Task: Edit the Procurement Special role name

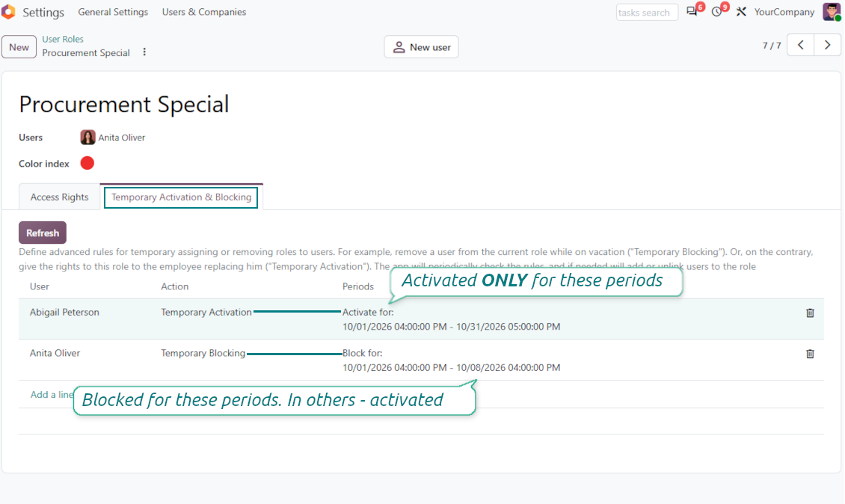Action: coord(124,104)
